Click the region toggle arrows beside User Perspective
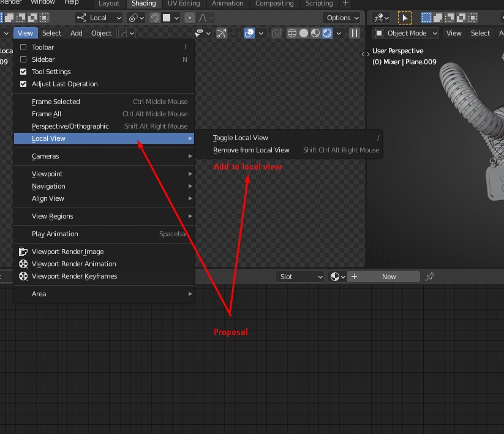 click(366, 54)
